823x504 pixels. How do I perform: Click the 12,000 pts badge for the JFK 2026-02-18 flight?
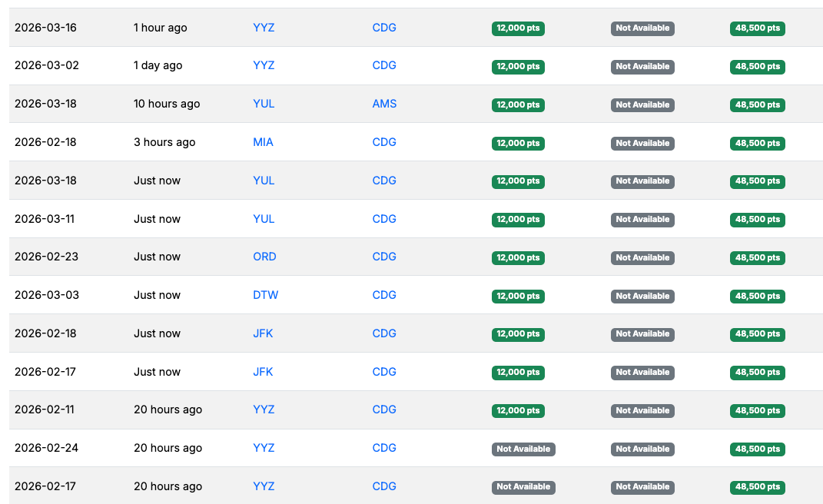point(518,334)
